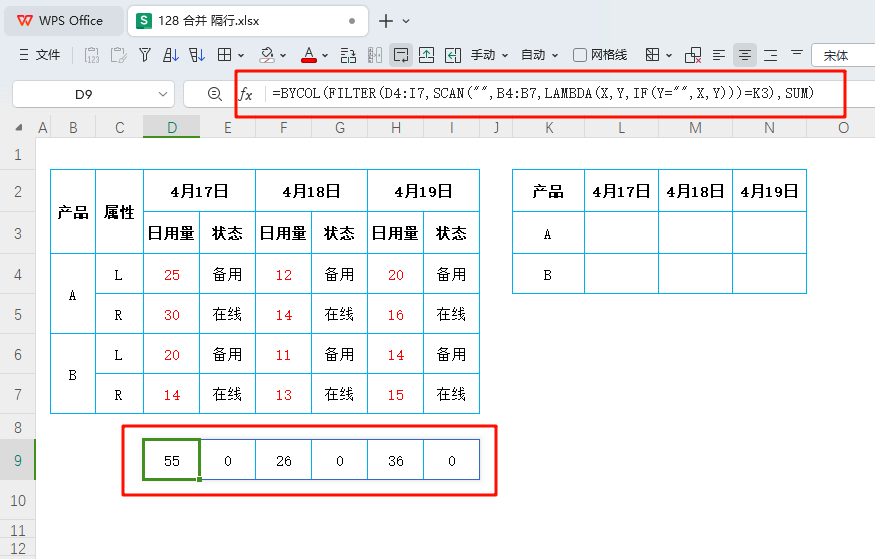Click the select-all corner triangle
Screen dimensions: 875x559
[x=19, y=128]
